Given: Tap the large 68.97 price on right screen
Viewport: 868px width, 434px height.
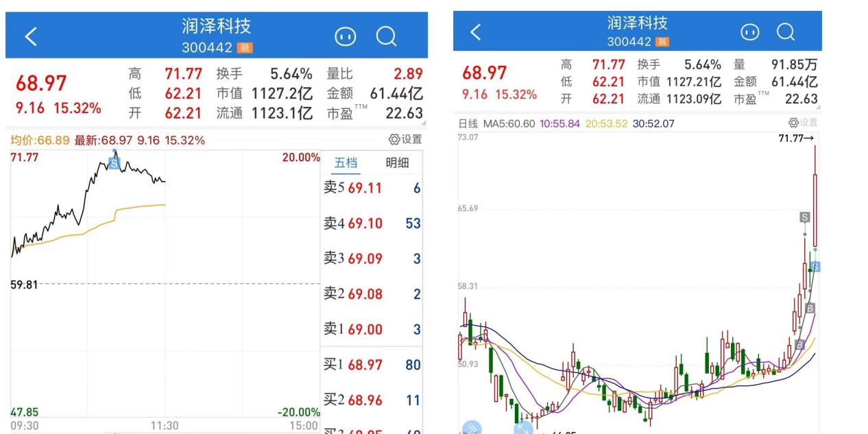Looking at the screenshot, I should pyautogui.click(x=485, y=73).
